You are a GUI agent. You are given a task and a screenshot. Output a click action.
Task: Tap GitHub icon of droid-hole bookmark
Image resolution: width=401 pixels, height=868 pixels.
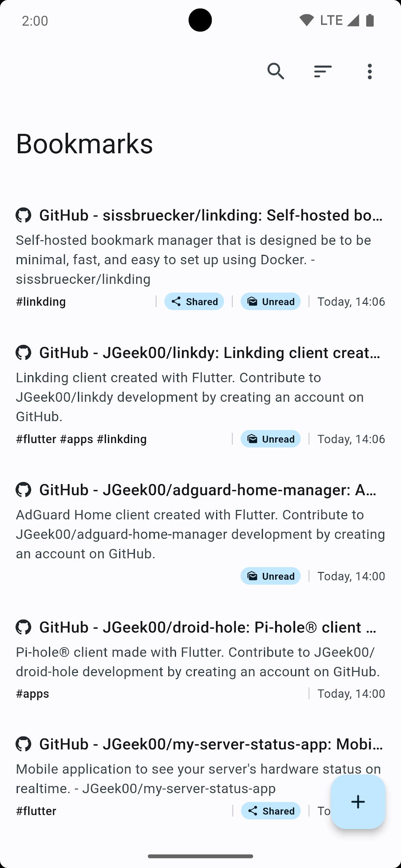pyautogui.click(x=23, y=627)
